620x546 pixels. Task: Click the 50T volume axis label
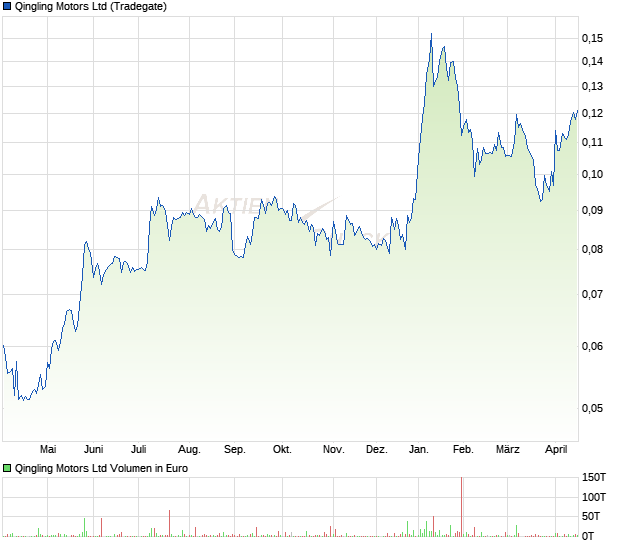[x=591, y=516]
